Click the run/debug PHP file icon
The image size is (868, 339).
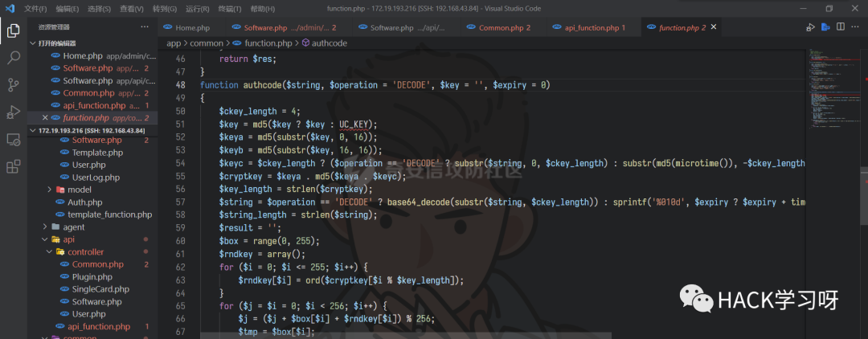[810, 27]
